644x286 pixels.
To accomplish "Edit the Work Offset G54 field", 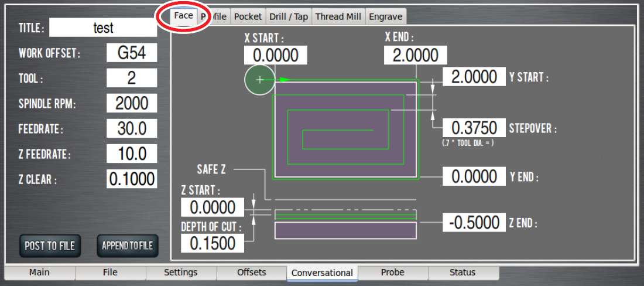I will [132, 53].
